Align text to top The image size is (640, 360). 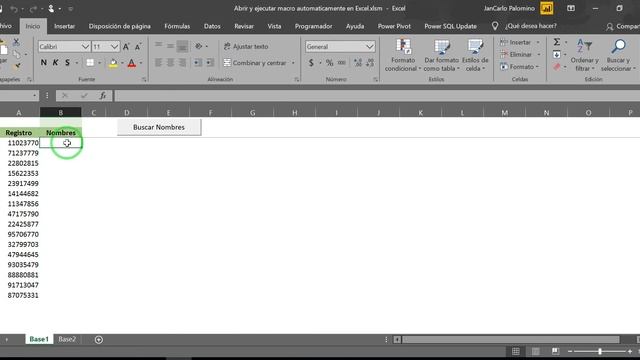coord(158,46)
